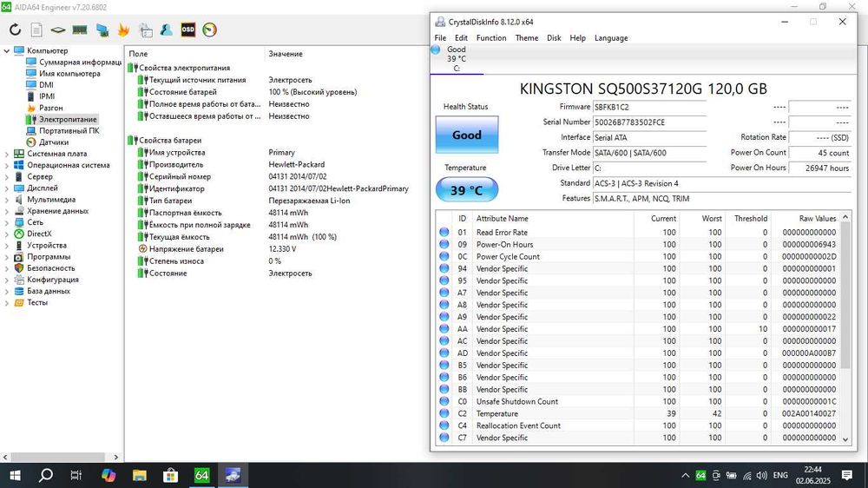This screenshot has width=868, height=488.
Task: Click the SMART list scroll up arrow
Action: [845, 217]
